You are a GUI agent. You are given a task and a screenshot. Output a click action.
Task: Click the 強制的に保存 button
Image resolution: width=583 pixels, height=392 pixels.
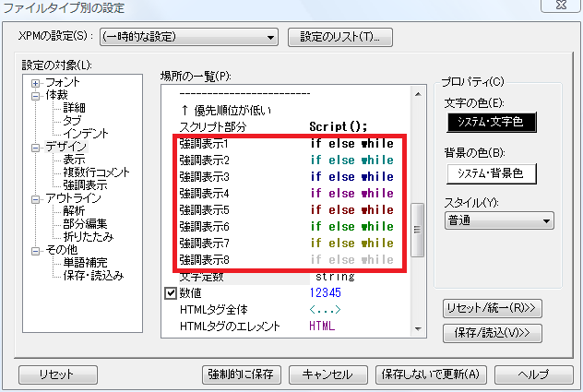coord(242,374)
